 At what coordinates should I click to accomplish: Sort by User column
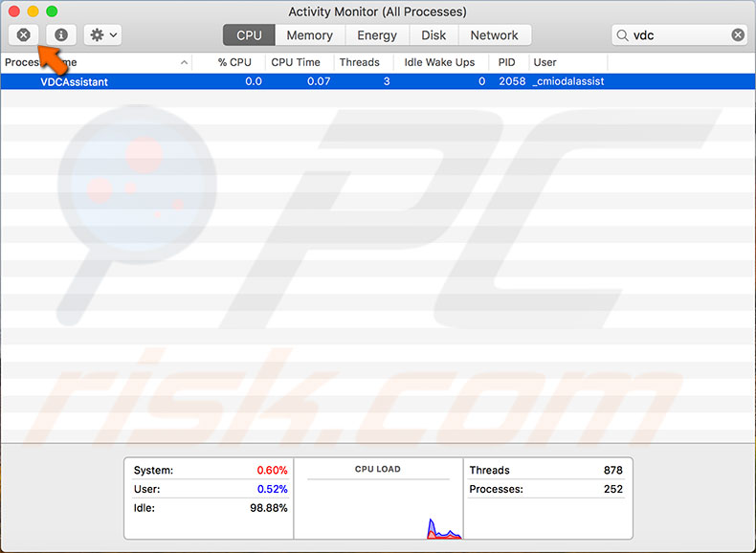point(545,62)
